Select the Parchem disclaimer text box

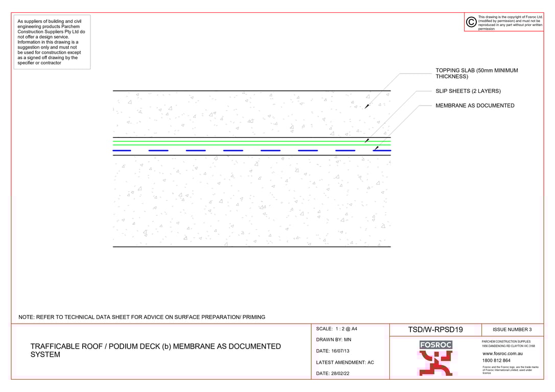click(52, 42)
